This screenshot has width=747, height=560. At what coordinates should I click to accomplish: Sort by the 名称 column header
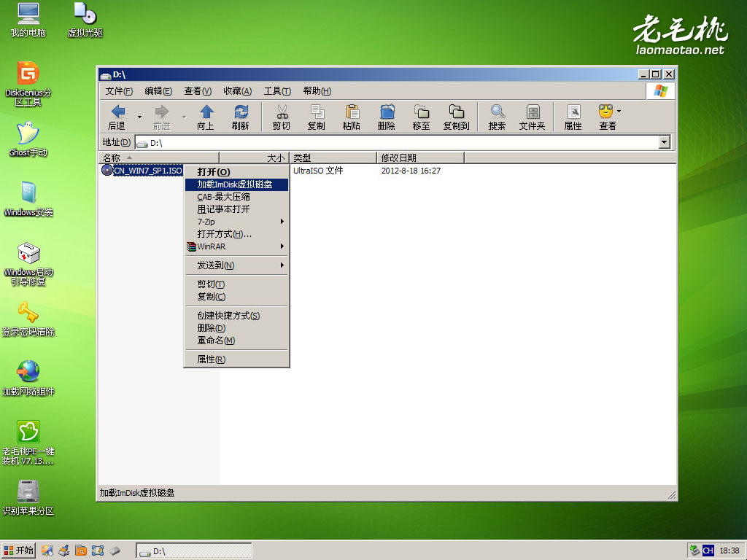[158, 157]
